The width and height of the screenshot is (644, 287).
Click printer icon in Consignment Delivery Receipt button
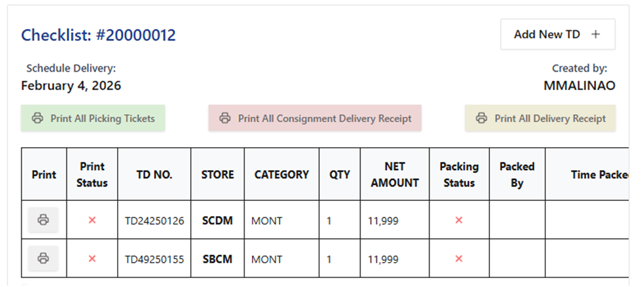point(225,118)
